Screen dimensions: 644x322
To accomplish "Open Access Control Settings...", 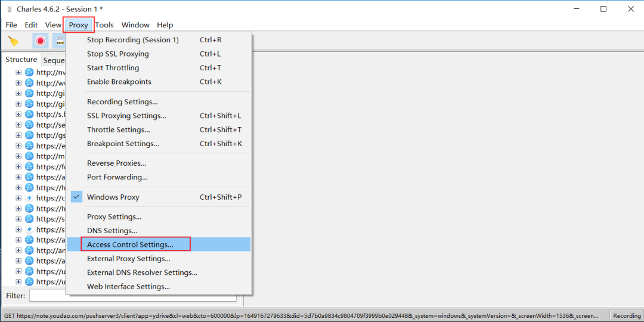I will click(158, 244).
